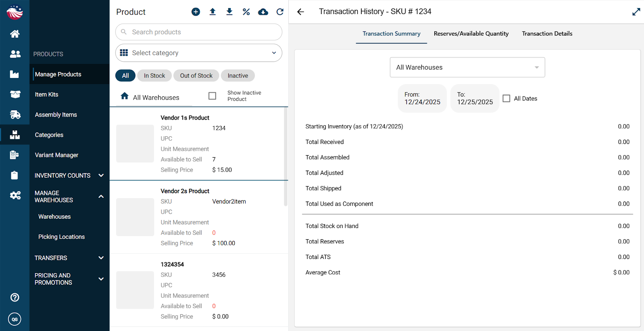Open the delivery truck icon in sidebar
644x331 pixels.
(15, 115)
